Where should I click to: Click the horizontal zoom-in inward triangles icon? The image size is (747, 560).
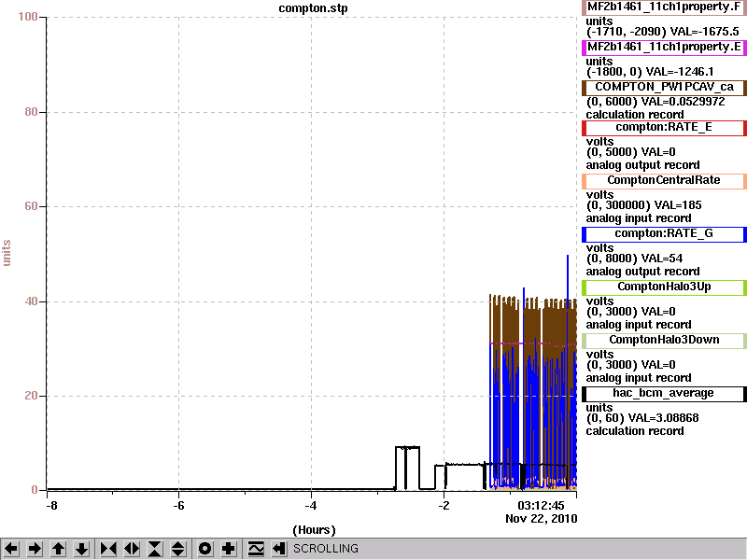click(x=108, y=549)
